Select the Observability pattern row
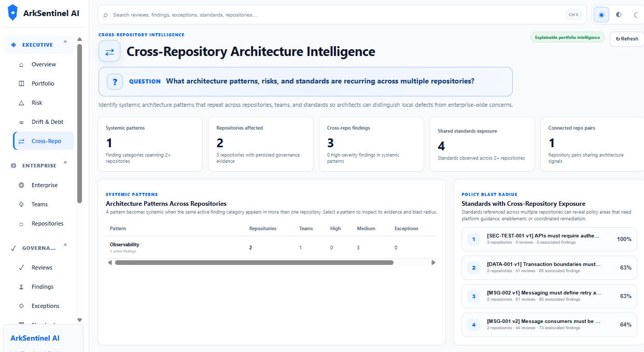The width and height of the screenshot is (644, 352). [271, 247]
